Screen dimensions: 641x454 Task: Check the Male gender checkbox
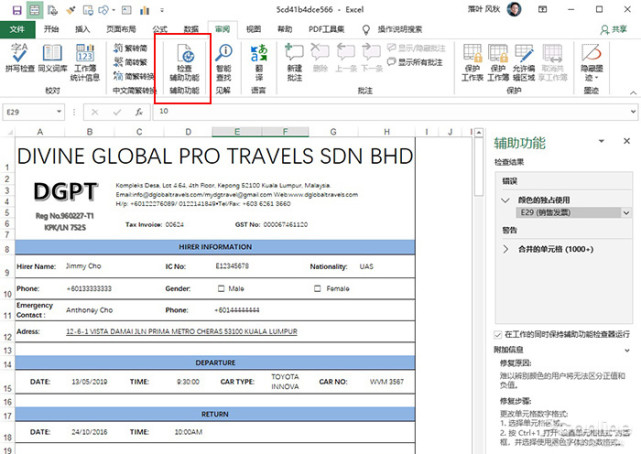point(221,289)
